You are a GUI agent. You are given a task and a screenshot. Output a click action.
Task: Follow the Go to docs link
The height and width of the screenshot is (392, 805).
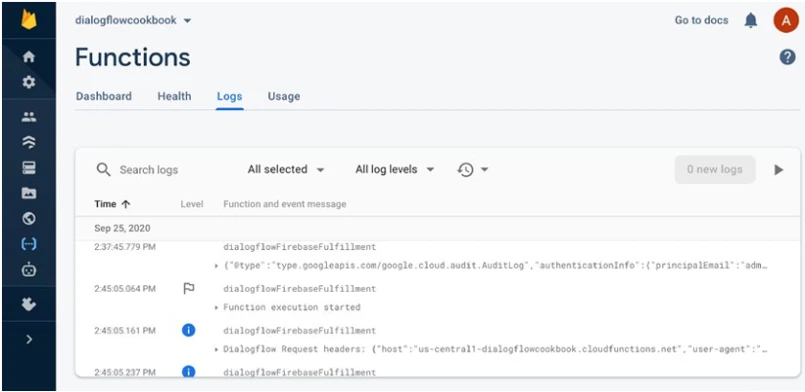(701, 21)
